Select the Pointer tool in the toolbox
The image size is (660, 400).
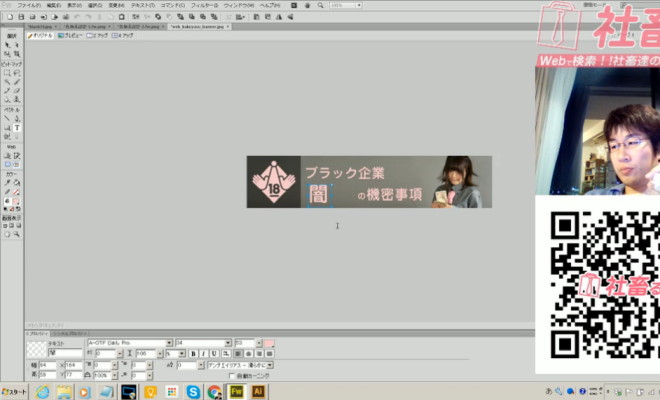point(7,45)
